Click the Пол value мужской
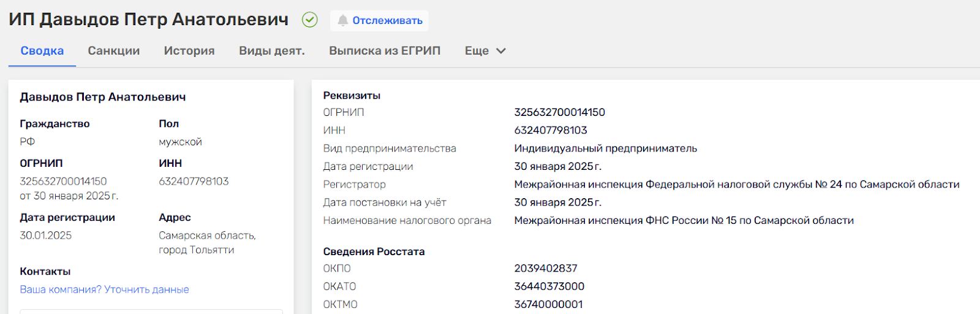980x314 pixels. click(x=180, y=142)
